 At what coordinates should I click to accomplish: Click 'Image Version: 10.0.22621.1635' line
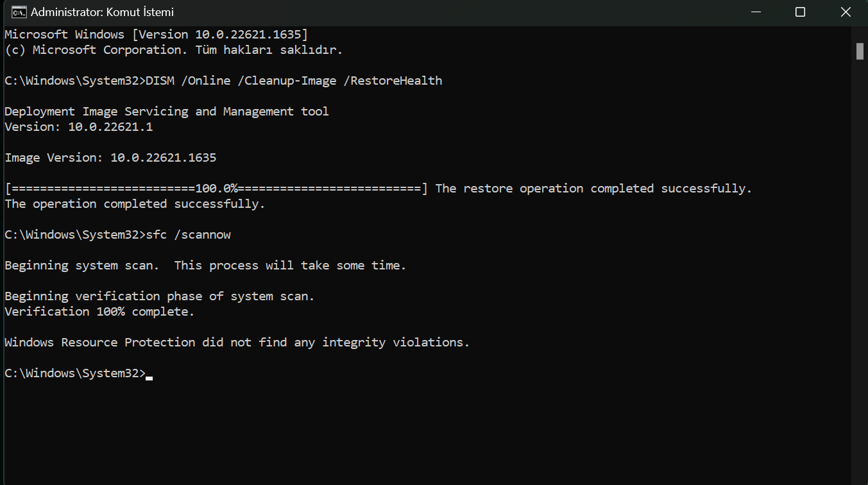coord(110,158)
